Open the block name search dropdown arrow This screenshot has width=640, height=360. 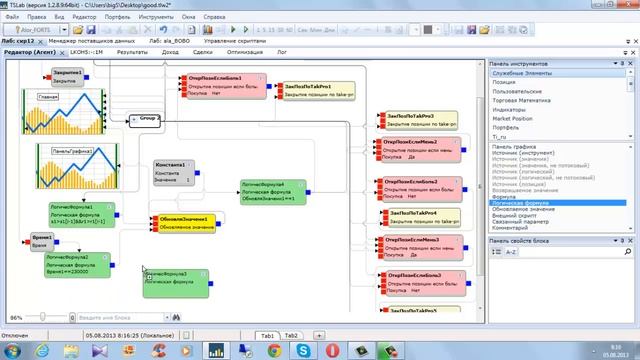[x=167, y=317]
